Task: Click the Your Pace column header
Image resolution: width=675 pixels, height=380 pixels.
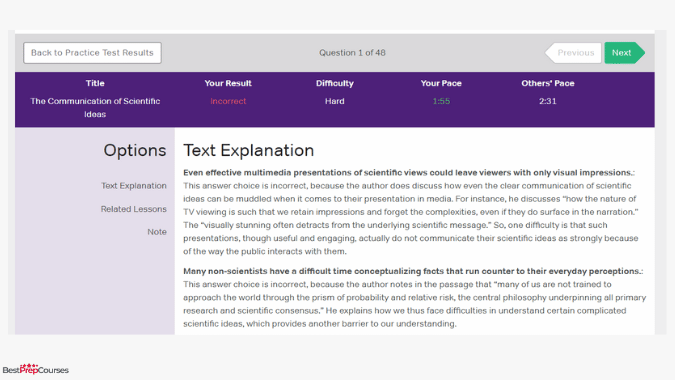Action: pyautogui.click(x=441, y=83)
